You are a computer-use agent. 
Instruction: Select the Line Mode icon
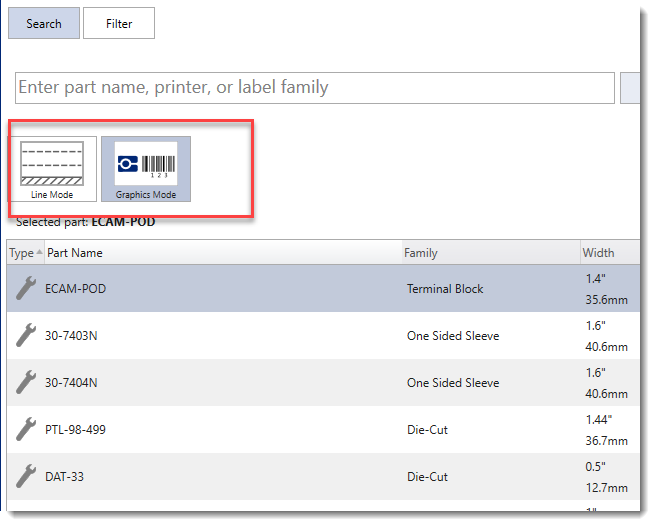pyautogui.click(x=52, y=168)
